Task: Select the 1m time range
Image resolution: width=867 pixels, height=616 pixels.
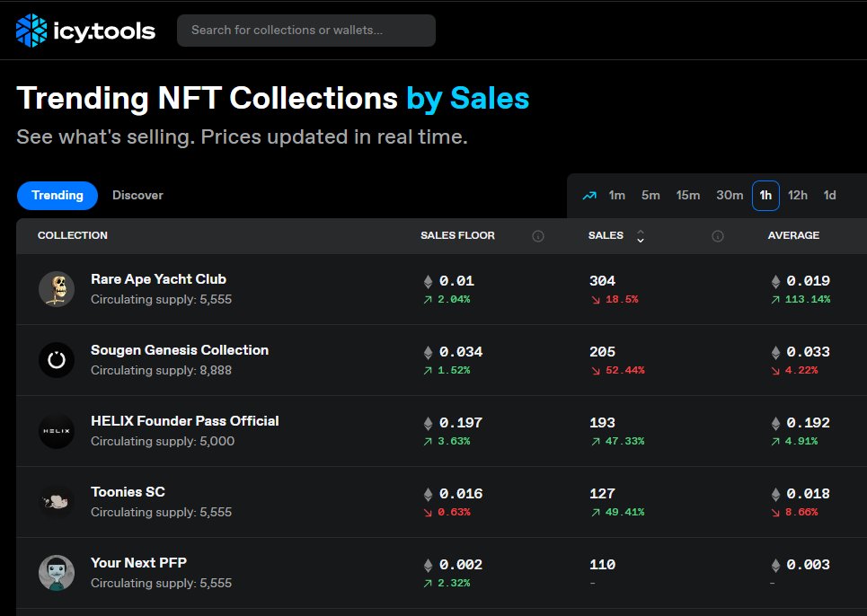Action: point(616,196)
